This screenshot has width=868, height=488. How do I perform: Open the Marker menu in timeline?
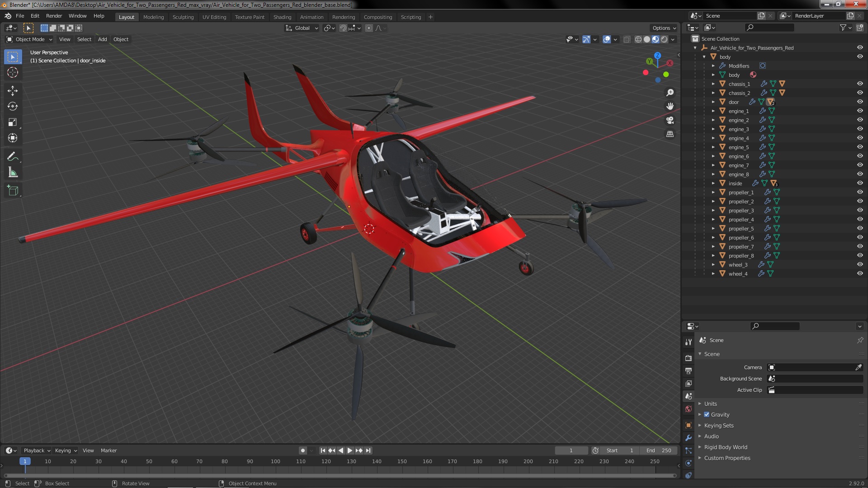pos(108,450)
